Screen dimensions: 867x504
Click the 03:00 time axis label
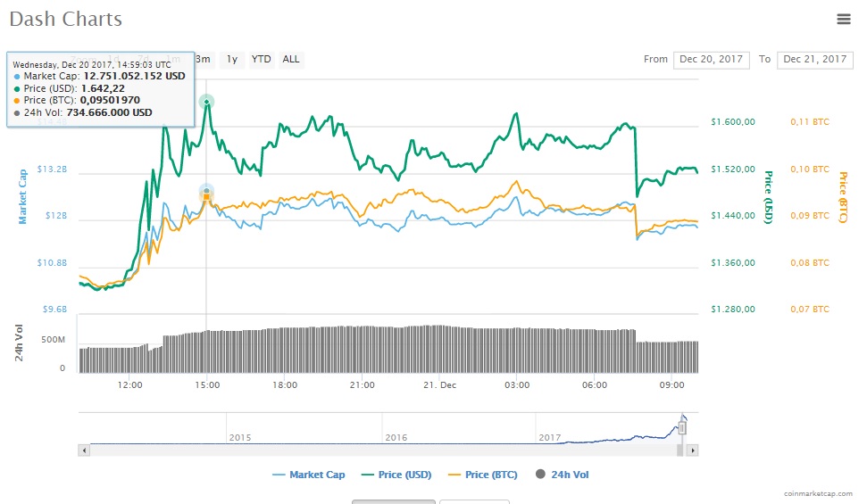(517, 385)
